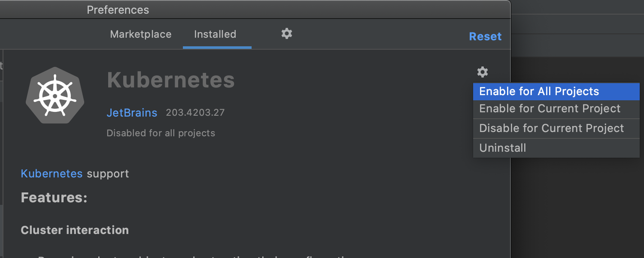Click the Features heading
Screen dimensions: 644x258
(54, 198)
